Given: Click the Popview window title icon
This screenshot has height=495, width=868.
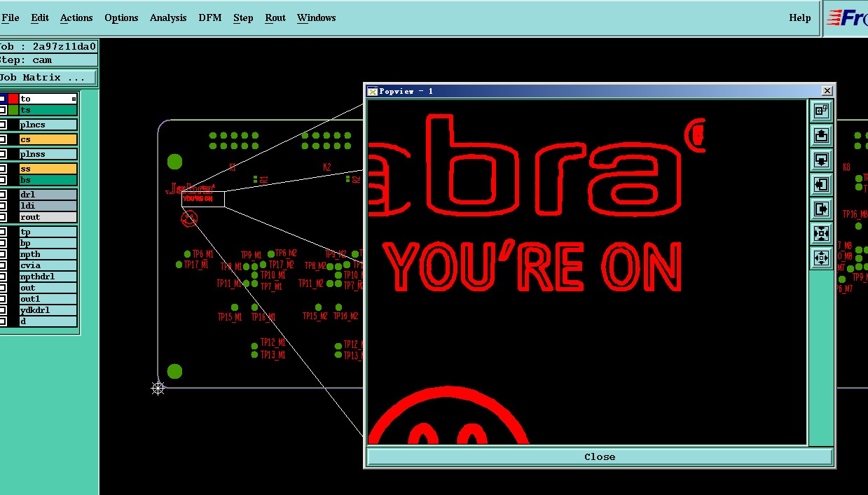Looking at the screenshot, I should 373,91.
